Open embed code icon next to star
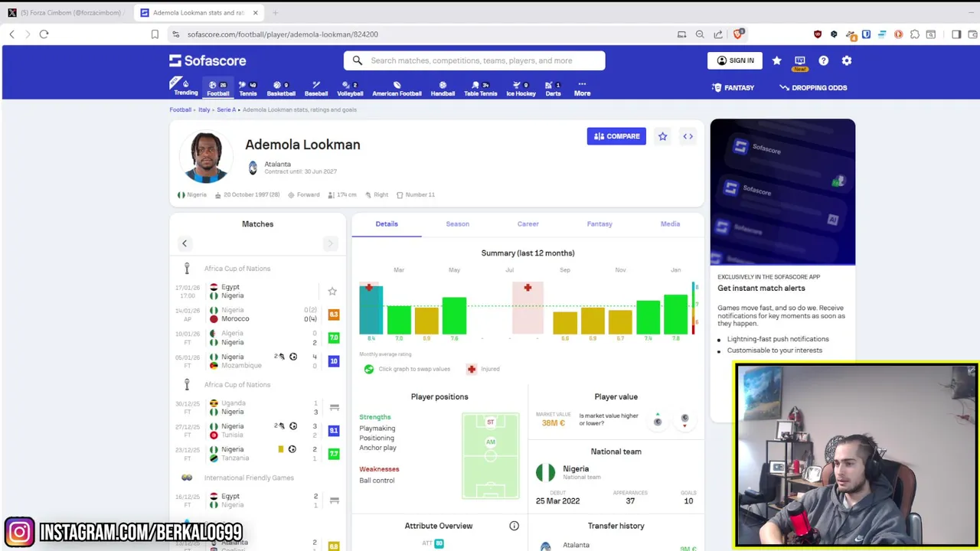This screenshot has height=551, width=980. pyautogui.click(x=688, y=136)
